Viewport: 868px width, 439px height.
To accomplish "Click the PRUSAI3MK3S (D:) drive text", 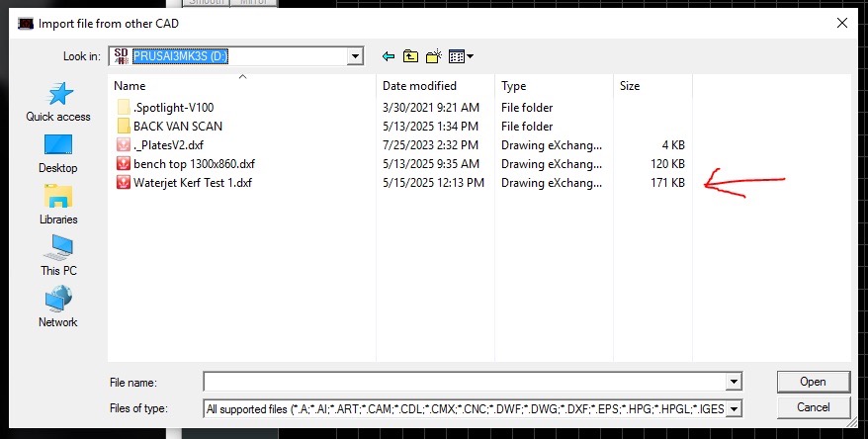I will pyautogui.click(x=180, y=56).
